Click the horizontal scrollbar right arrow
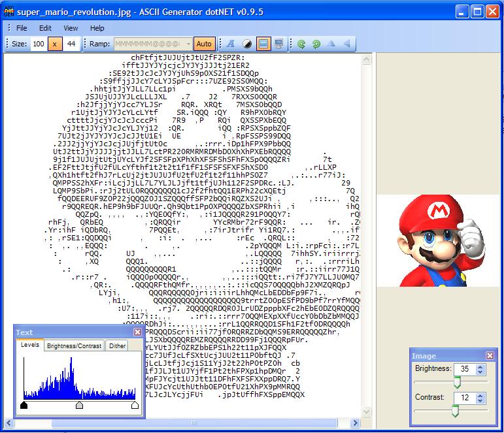Image resolution: width=504 pixels, height=433 pixels. coord(355,423)
